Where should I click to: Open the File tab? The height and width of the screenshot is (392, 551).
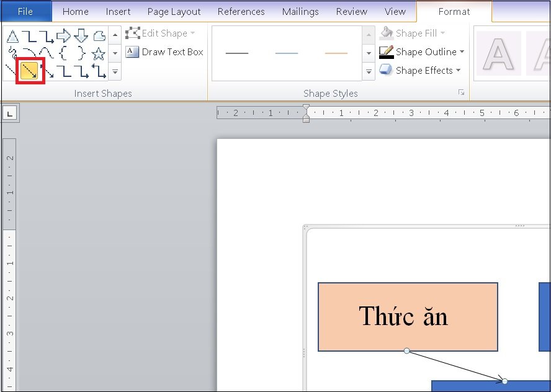coord(25,11)
